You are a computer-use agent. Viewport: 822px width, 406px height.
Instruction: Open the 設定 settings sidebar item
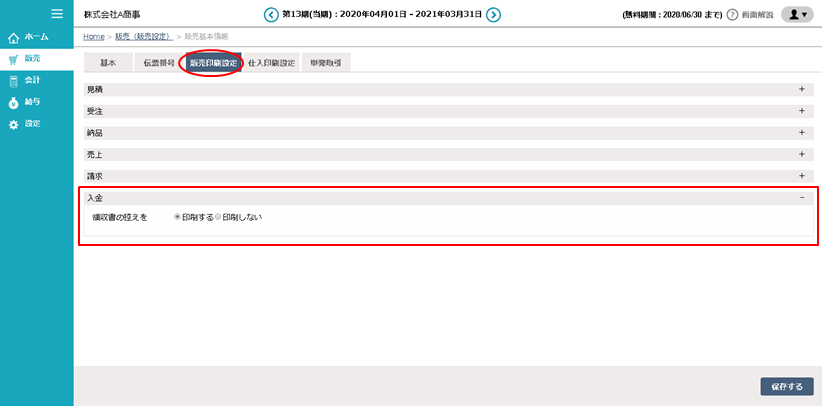[x=32, y=124]
